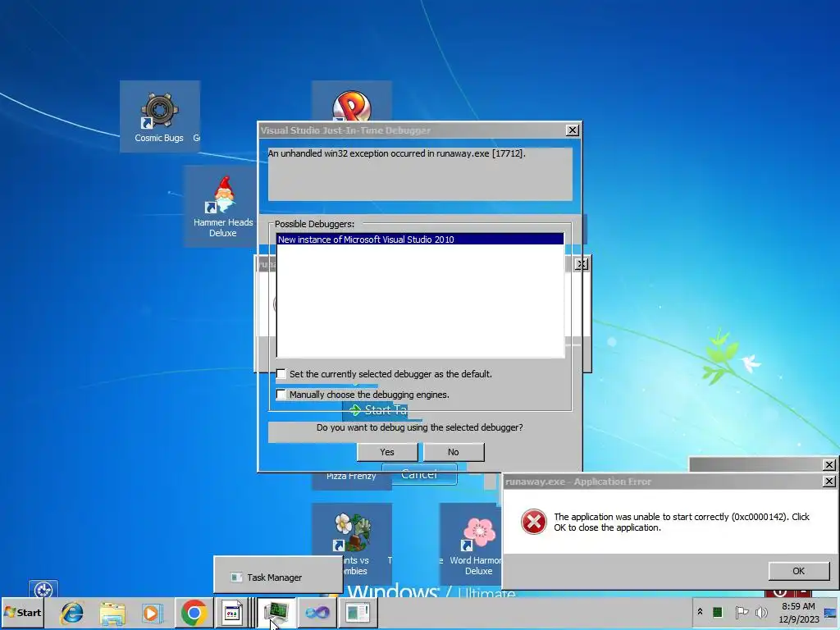
Task: Open the volume speaker tray icon
Action: pos(761,612)
